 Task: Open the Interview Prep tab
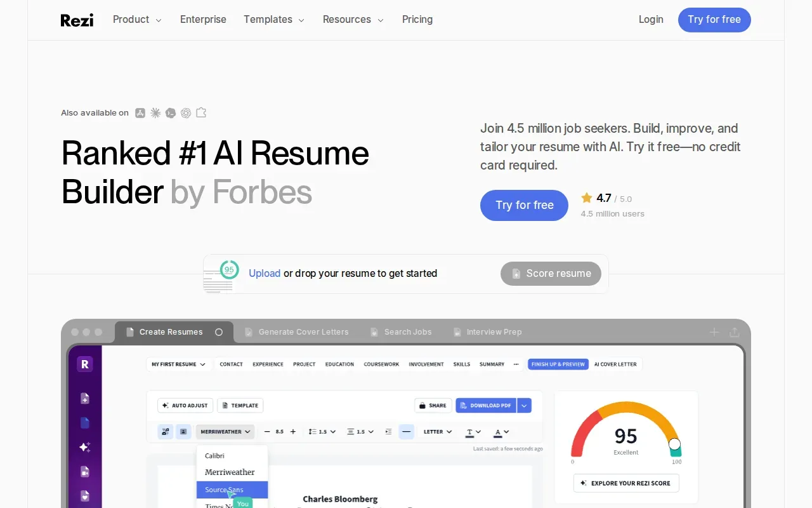tap(488, 332)
